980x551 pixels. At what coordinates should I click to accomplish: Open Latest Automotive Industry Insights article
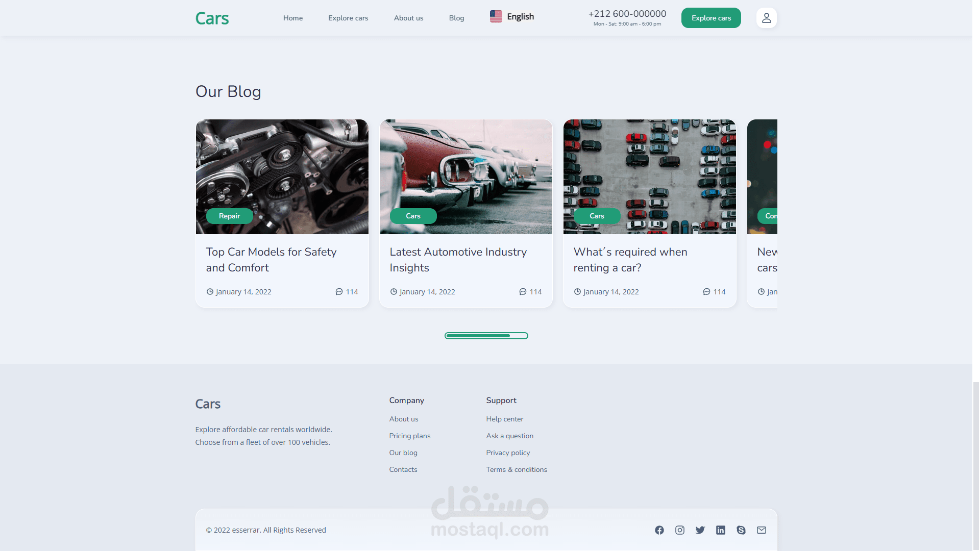pos(458,260)
